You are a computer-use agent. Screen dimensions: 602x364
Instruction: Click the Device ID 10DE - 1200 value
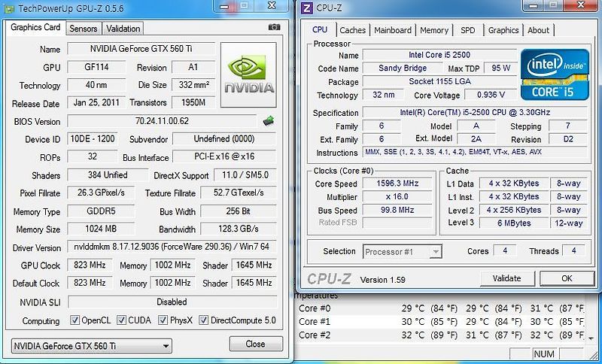click(x=93, y=138)
